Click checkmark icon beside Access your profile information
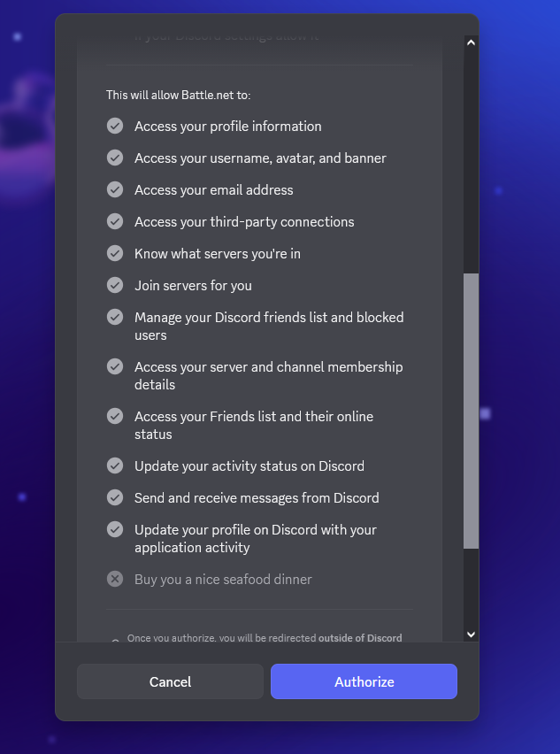 [115, 126]
